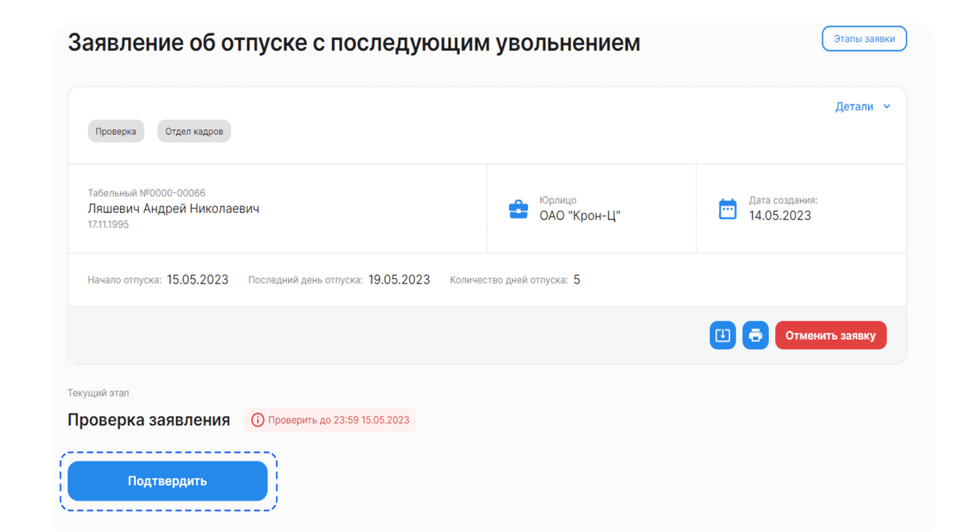Click the Табельный №0000-00066 personnel number
The height and width of the screenshot is (532, 980).
[146, 193]
